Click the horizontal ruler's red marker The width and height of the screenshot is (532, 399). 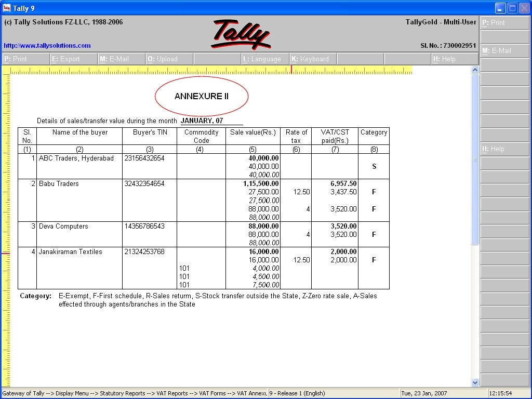point(291,70)
